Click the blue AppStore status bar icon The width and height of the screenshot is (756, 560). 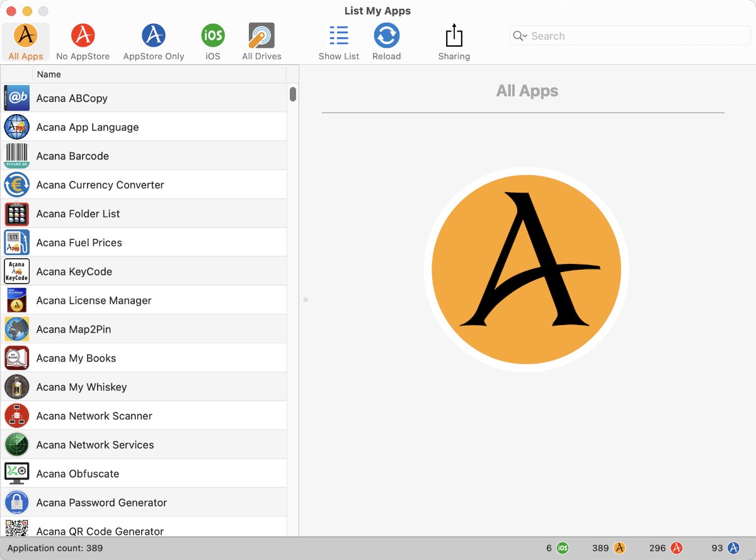(733, 548)
